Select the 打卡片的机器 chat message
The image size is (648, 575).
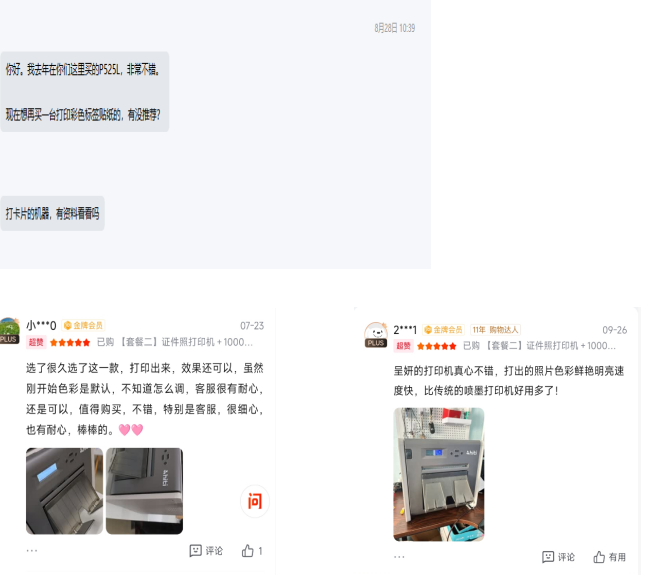click(x=52, y=213)
